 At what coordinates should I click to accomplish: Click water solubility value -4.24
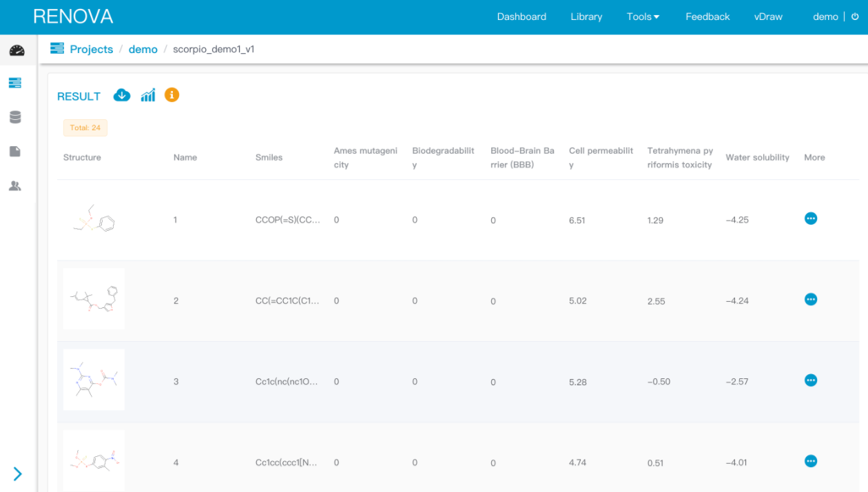click(x=737, y=300)
